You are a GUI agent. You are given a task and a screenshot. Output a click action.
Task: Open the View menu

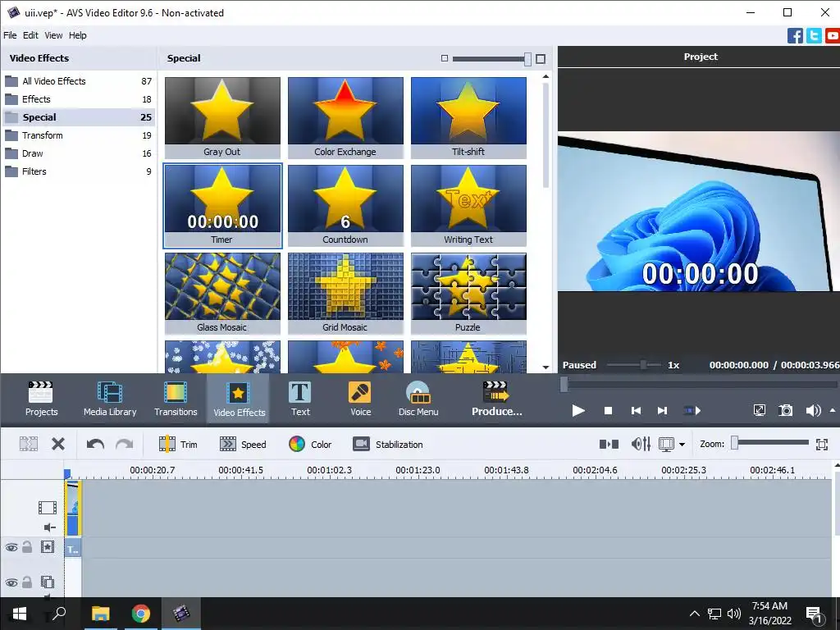[53, 35]
